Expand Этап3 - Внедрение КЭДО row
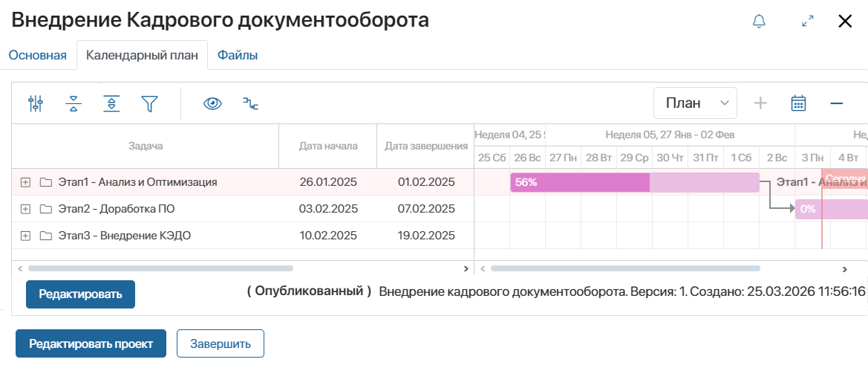 [25, 236]
